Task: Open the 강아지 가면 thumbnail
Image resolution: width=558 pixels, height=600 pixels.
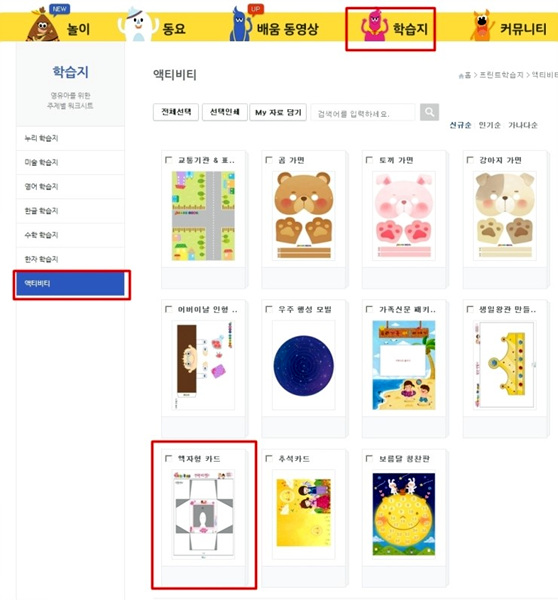Action: 504,216
